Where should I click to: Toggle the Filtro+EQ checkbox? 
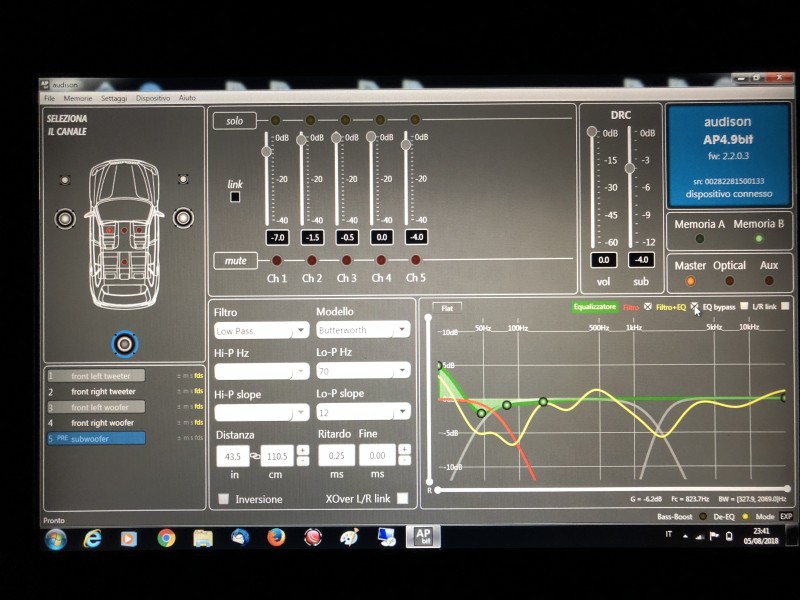click(x=694, y=306)
